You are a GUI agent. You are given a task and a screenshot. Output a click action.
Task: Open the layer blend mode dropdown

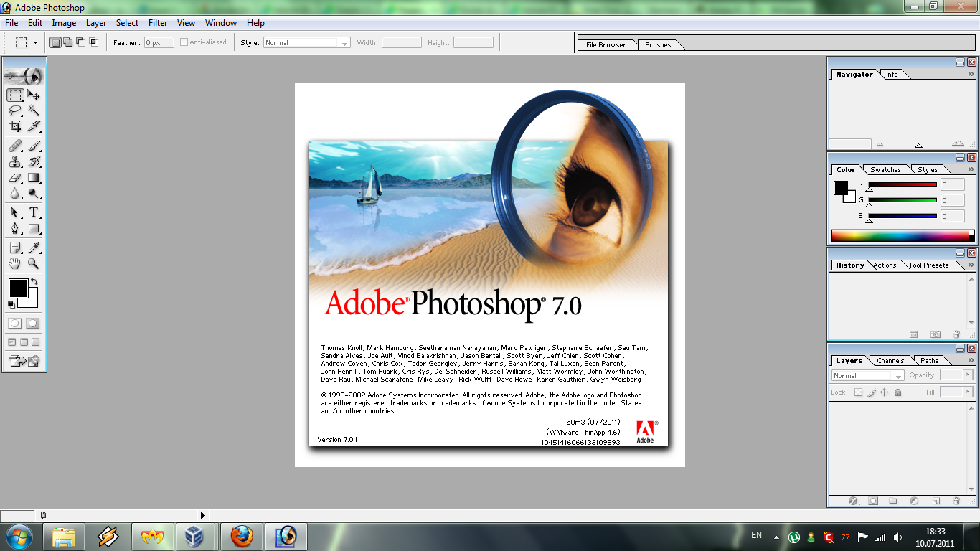(x=867, y=376)
